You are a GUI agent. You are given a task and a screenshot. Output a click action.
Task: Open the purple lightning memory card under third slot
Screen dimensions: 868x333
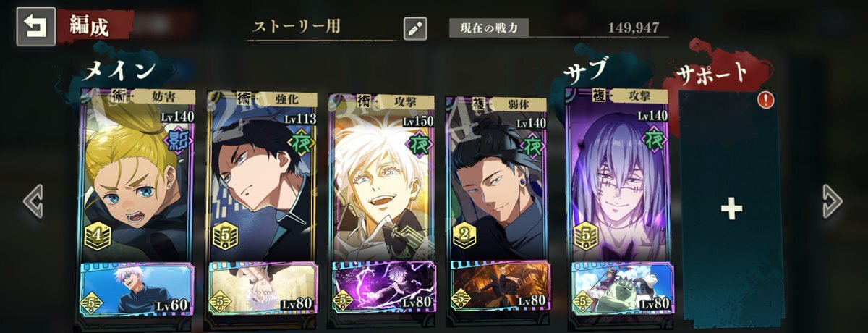(x=383, y=288)
